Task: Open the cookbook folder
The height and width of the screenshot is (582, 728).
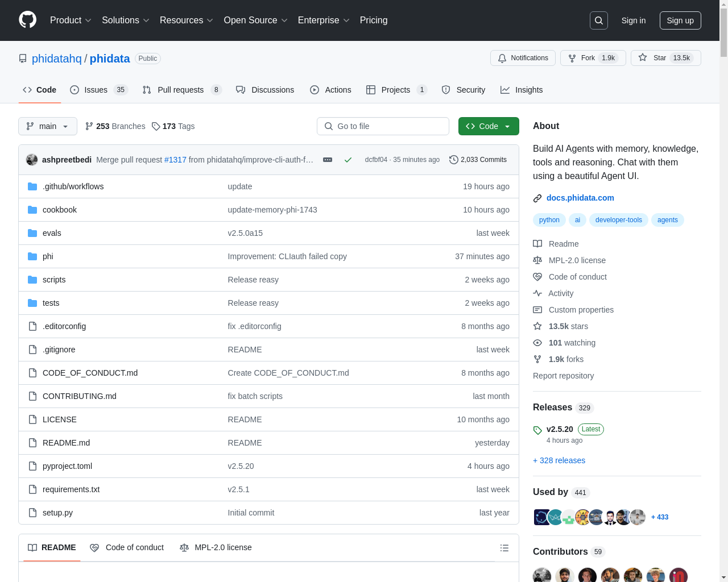Action: pos(60,210)
